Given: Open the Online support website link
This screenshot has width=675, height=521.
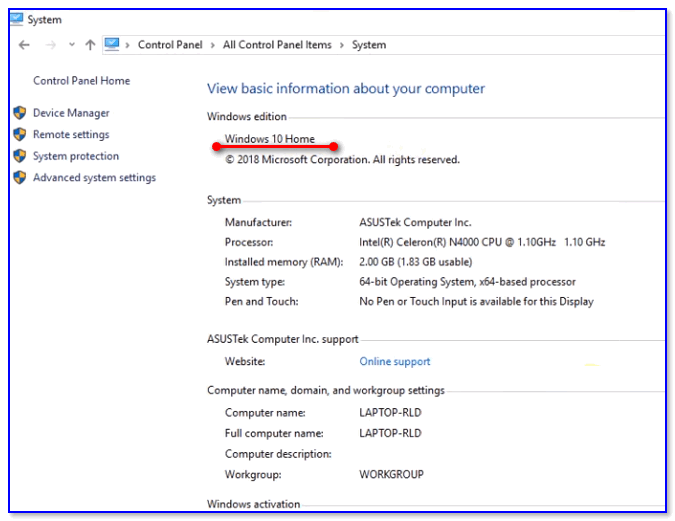Looking at the screenshot, I should point(395,362).
